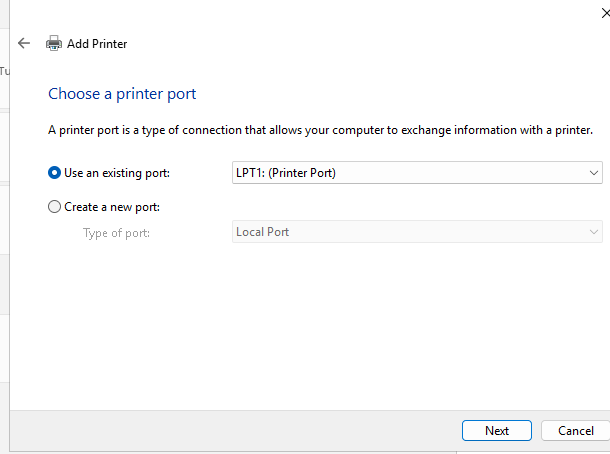
Task: Click the printer icon beside Add Printer
Action: tap(54, 43)
